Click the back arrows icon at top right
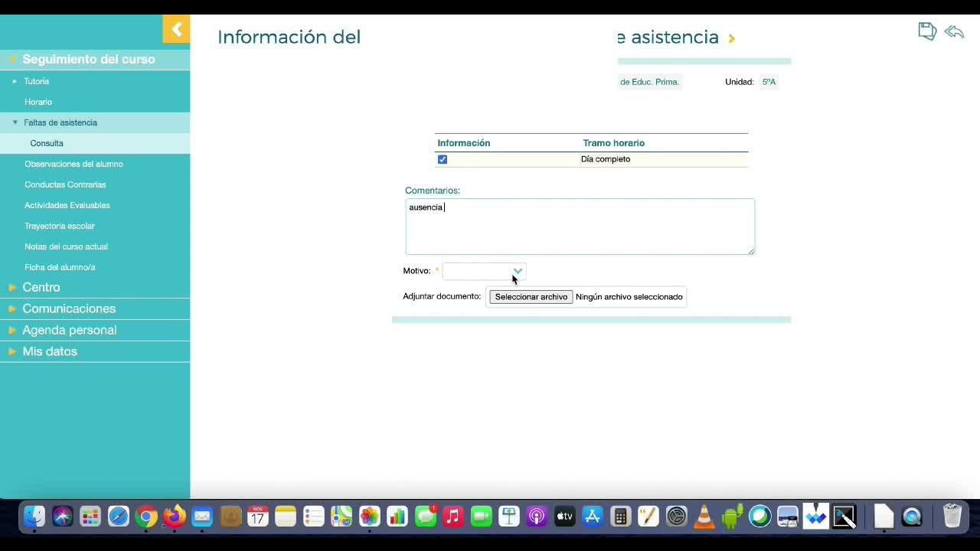Image resolution: width=980 pixels, height=551 pixels. [954, 31]
